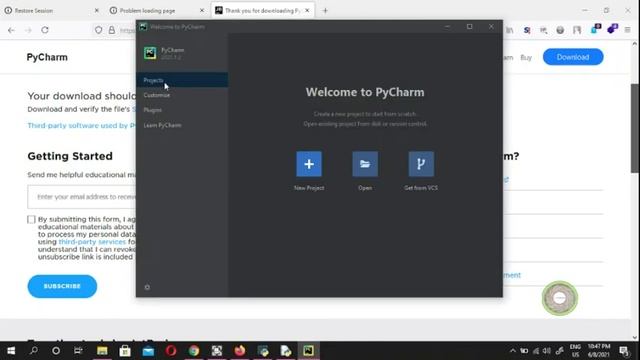Open File Explorer from the taskbar

(x=102, y=351)
